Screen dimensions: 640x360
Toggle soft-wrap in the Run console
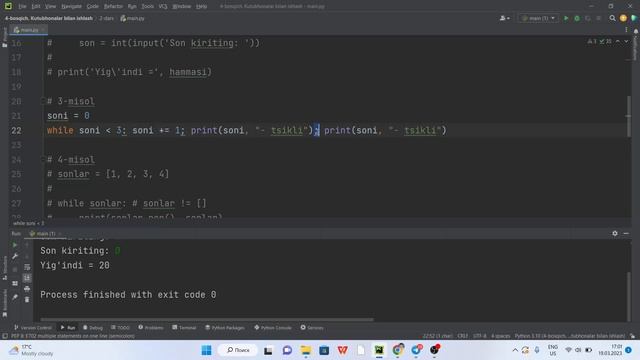coord(27,267)
